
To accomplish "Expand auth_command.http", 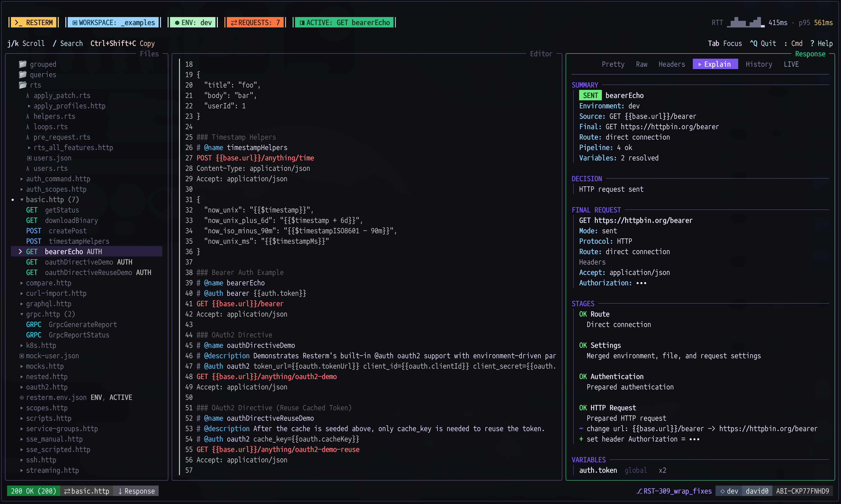I will point(22,179).
